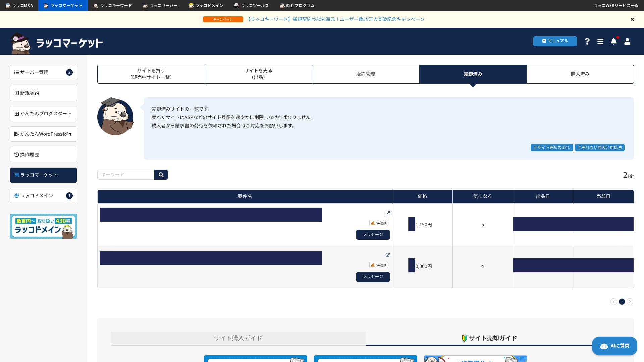Image resolution: width=644 pixels, height=362 pixels.
Task: Open the notification bell icon
Action: pyautogui.click(x=613, y=41)
